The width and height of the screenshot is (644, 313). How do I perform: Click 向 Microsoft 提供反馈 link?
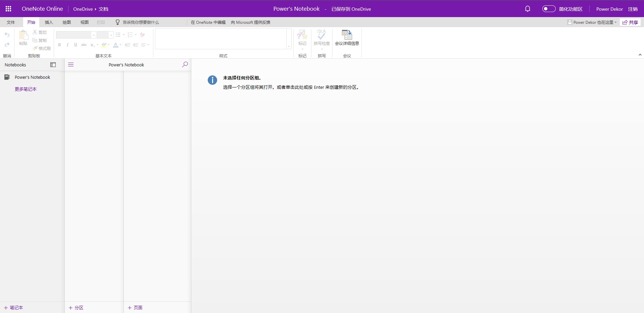pos(250,22)
